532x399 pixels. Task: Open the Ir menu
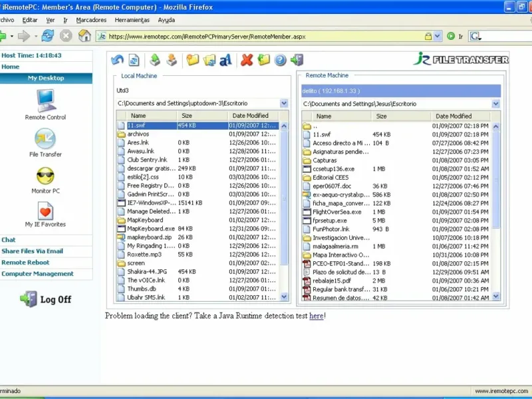click(65, 20)
